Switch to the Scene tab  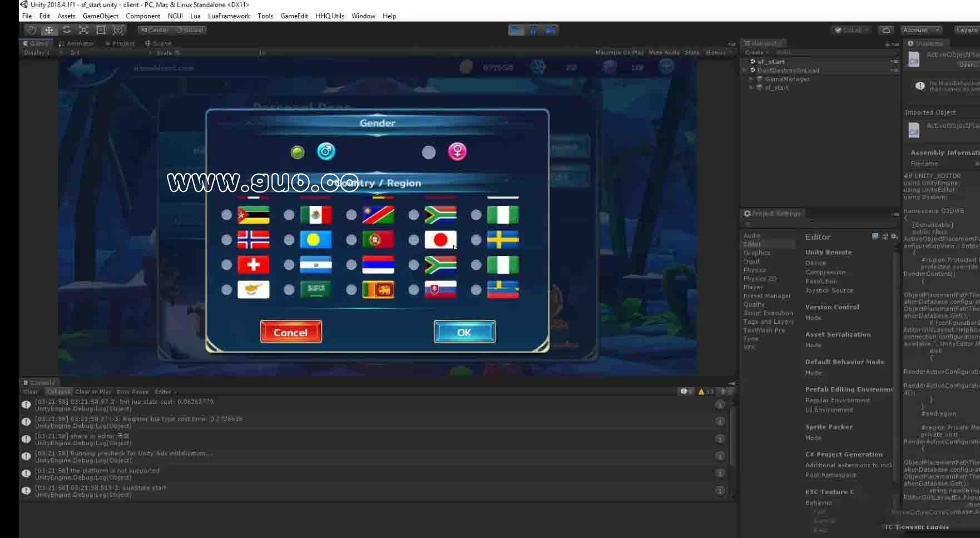tap(159, 43)
